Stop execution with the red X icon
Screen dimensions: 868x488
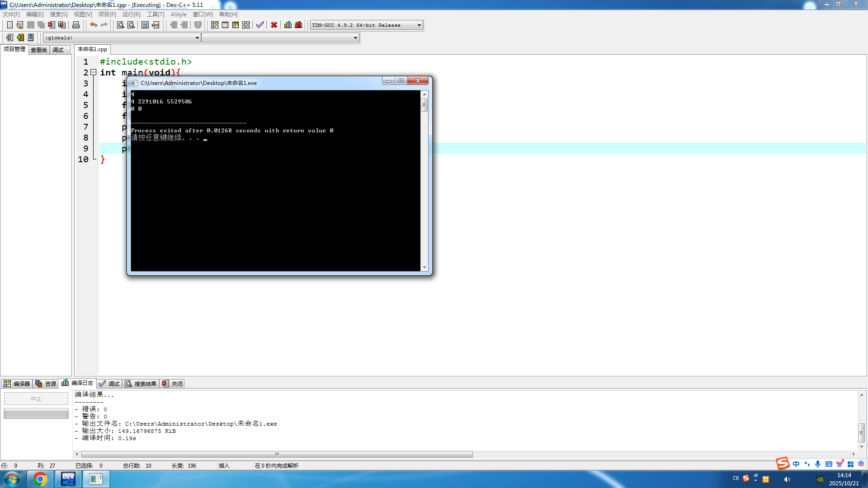coord(274,25)
